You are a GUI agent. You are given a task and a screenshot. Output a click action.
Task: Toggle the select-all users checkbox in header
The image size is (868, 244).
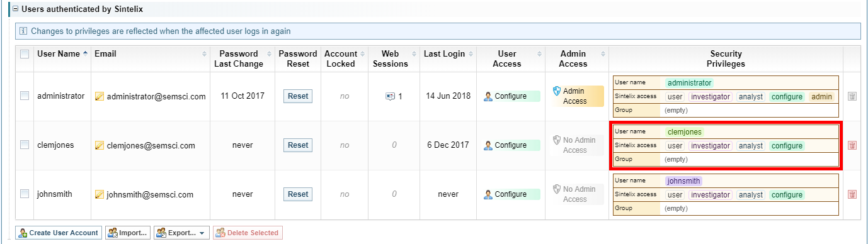coord(25,54)
